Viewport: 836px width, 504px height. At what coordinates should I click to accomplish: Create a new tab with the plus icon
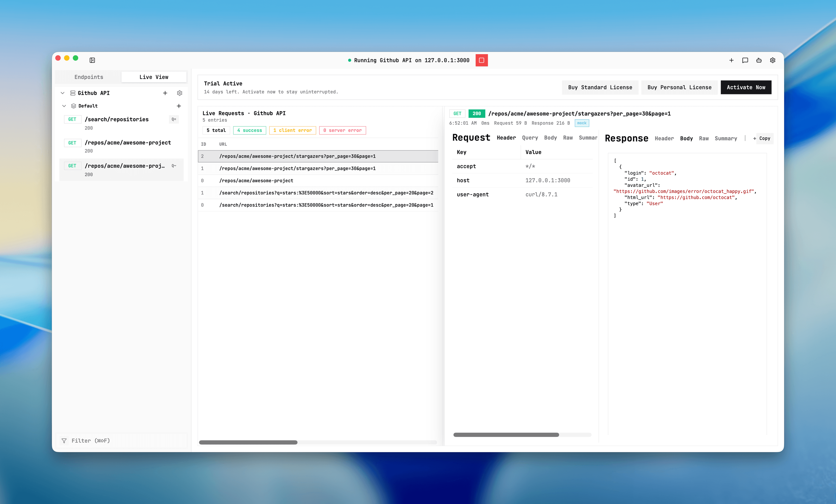[x=731, y=60]
